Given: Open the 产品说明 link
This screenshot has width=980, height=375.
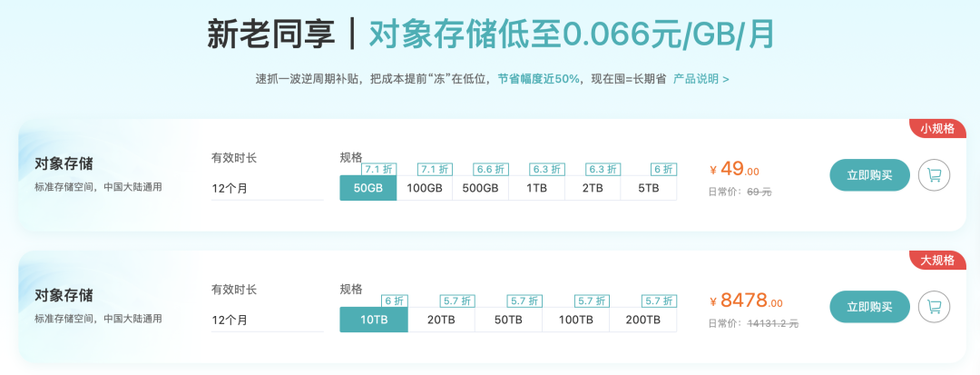Looking at the screenshot, I should point(701,79).
